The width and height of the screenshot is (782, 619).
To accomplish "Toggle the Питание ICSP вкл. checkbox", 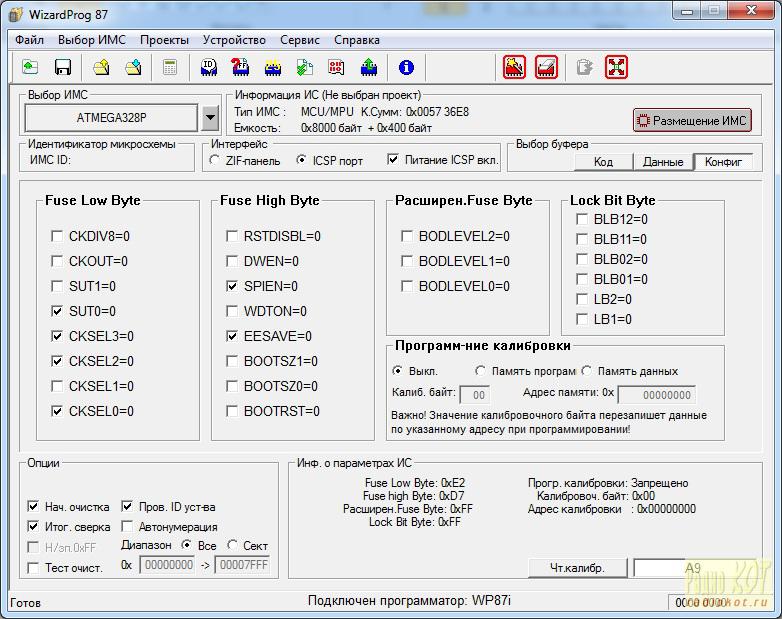I will [x=393, y=160].
